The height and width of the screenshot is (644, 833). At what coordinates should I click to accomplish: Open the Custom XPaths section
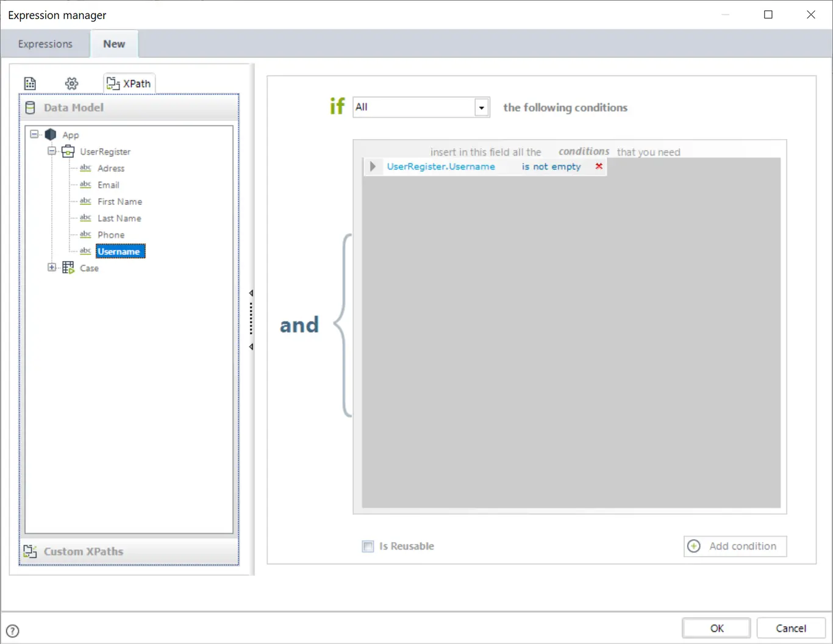[129, 551]
